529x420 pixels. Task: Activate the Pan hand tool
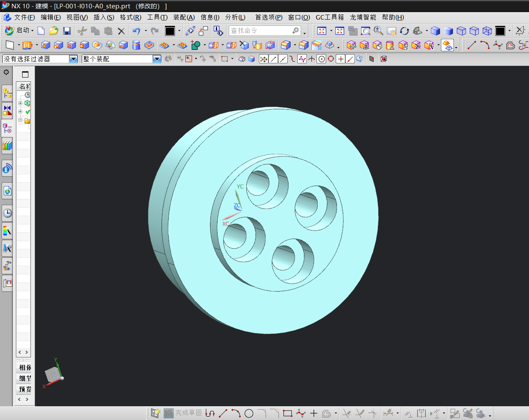391,31
